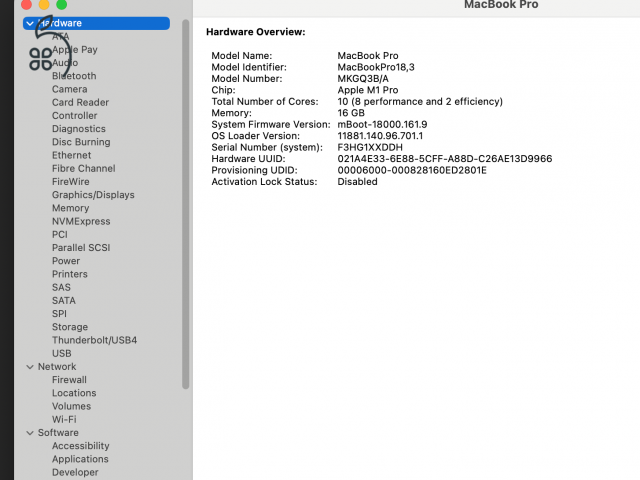Click model identifier value MacBookPro18,3
Viewport: 640px width, 480px height.
[x=376, y=67]
